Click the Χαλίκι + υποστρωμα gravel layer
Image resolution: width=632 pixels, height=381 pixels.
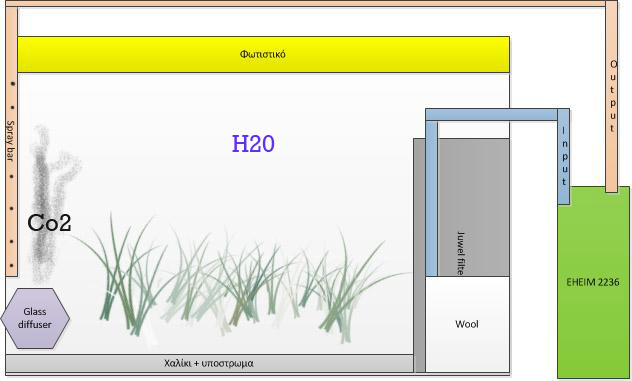[x=209, y=364]
